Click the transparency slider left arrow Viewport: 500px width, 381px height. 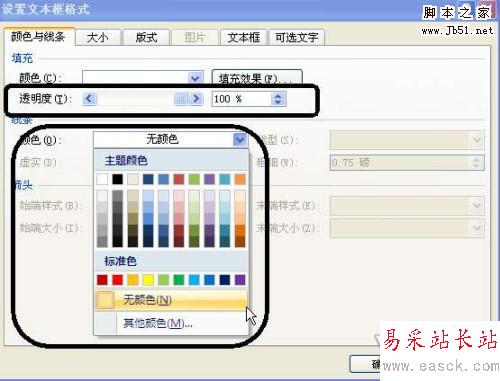tap(89, 99)
